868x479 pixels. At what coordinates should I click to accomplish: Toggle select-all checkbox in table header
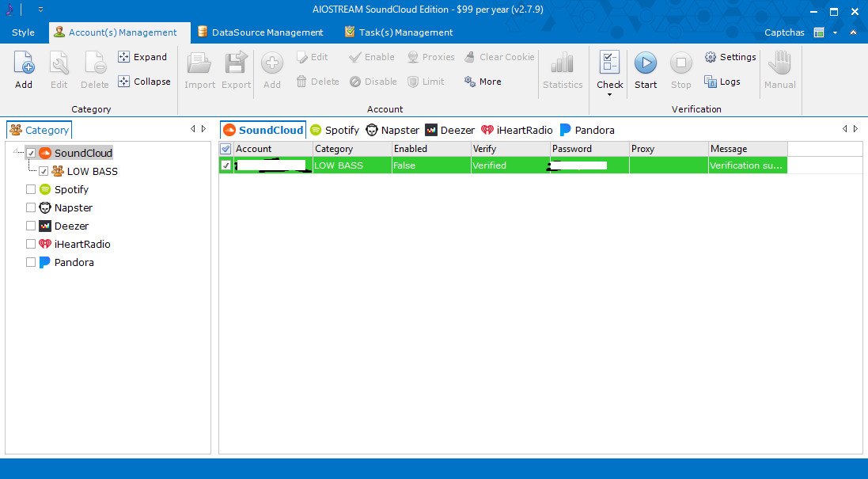coord(226,149)
